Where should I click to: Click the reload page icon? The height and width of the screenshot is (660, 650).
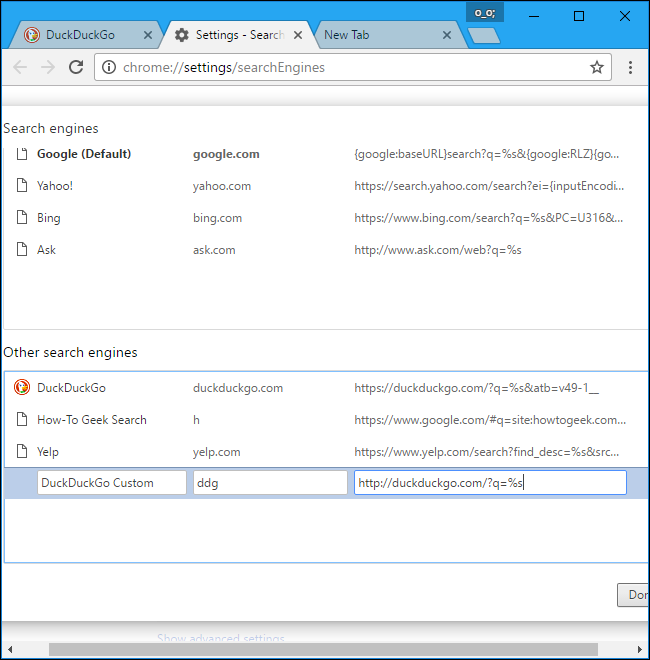pyautogui.click(x=76, y=67)
